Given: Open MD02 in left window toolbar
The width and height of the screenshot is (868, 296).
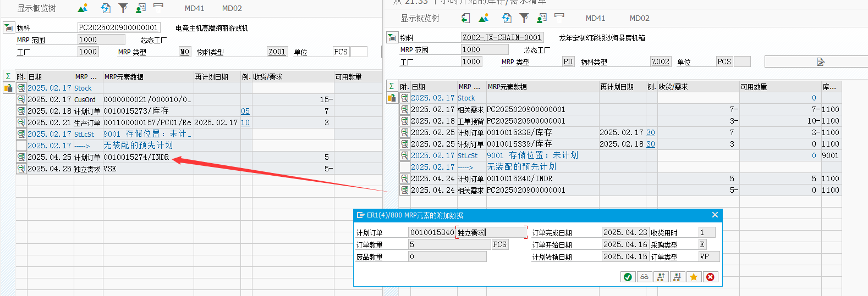Looking at the screenshot, I should [232, 8].
